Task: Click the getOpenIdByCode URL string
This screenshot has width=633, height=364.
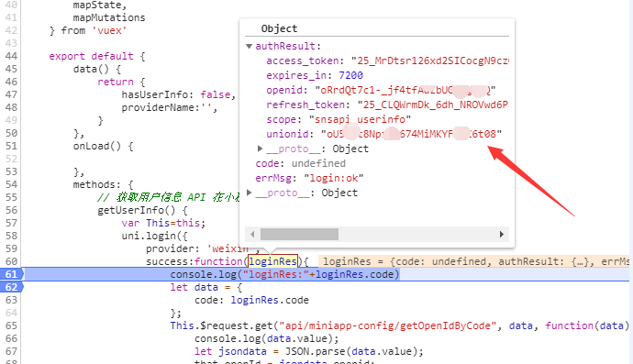Action: click(387, 325)
